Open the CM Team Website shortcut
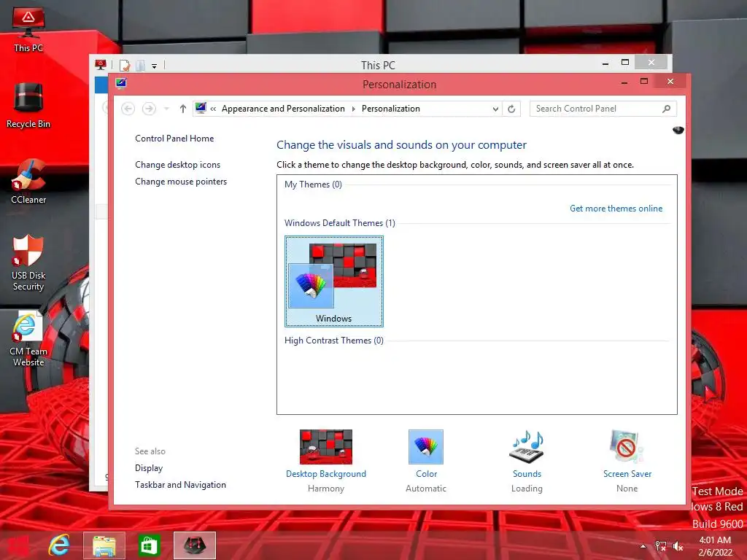 click(28, 338)
